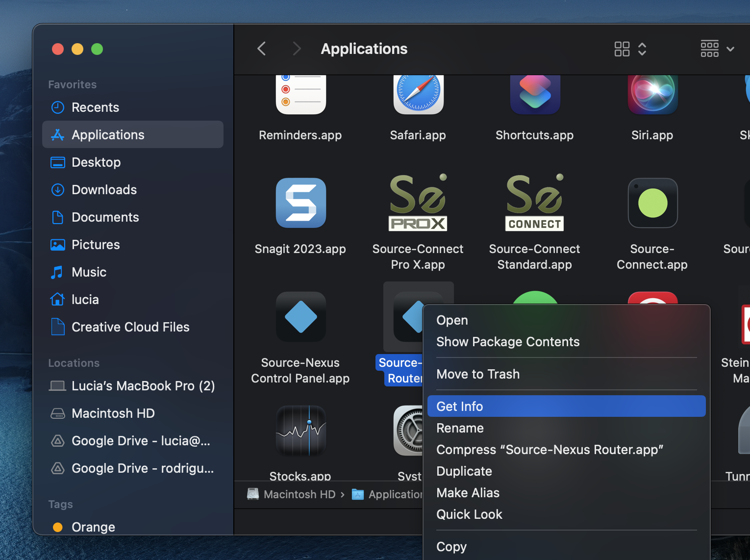Screen dimensions: 750x560
Task: Select Show Package Contents menu entry
Action: [x=508, y=342]
